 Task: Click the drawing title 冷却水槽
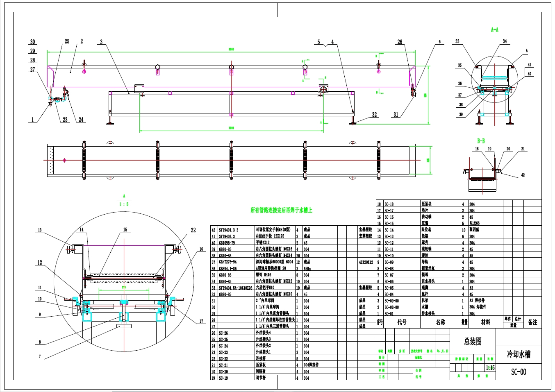pos(519,354)
